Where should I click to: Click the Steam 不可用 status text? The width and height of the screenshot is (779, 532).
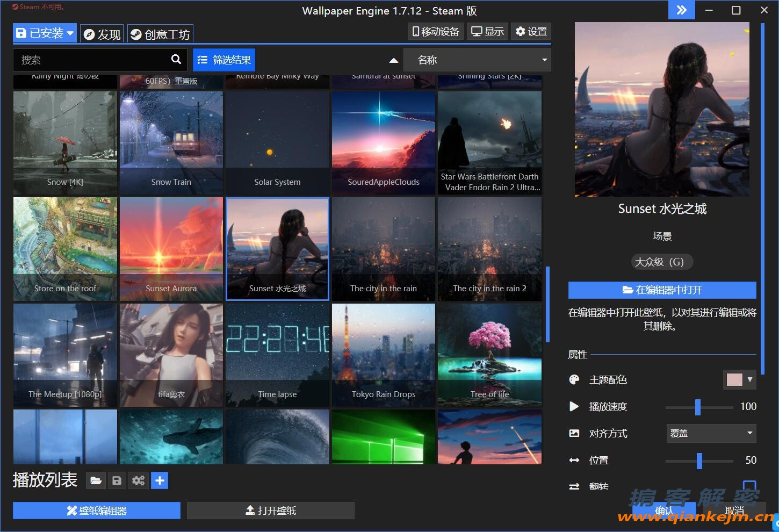point(39,7)
